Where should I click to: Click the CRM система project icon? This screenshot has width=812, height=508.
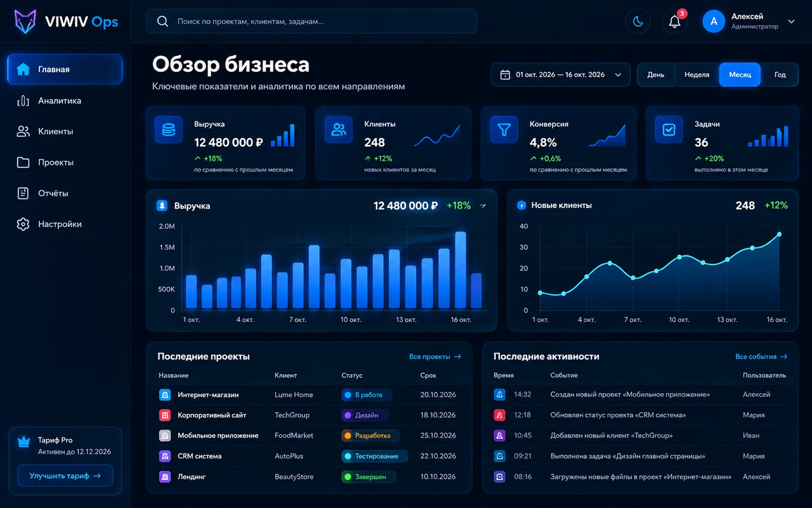(x=165, y=456)
